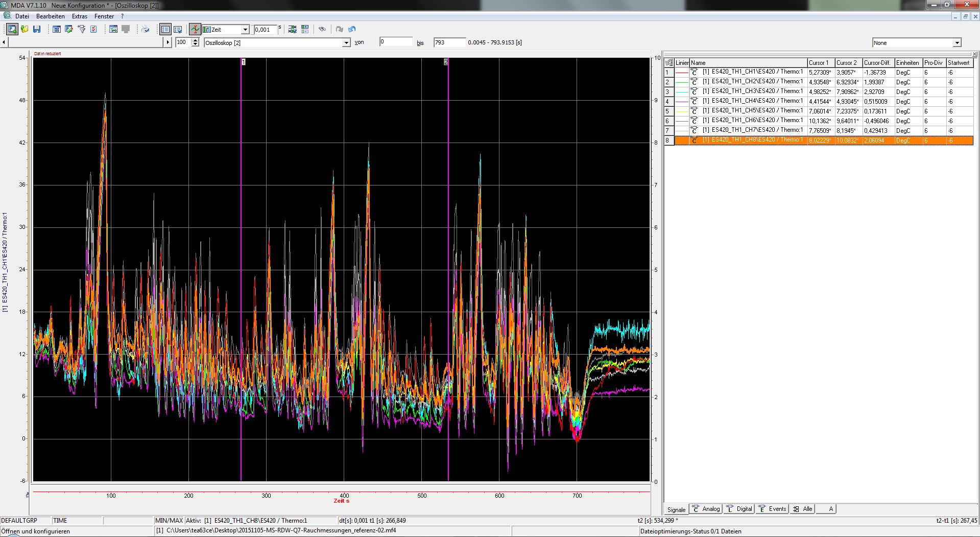Click the 'bis' input field showing 793
Viewport: 980px width, 537px height.
pyautogui.click(x=449, y=42)
